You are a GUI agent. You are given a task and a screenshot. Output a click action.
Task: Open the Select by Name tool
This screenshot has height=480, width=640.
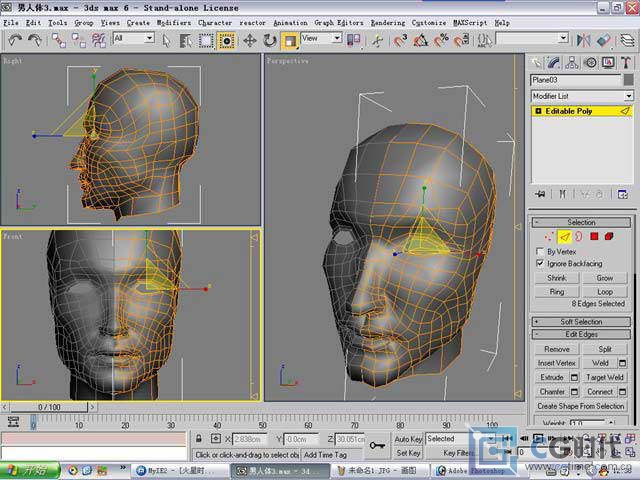186,40
